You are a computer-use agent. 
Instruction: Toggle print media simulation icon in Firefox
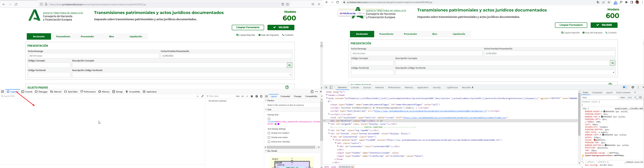coord(261,96)
